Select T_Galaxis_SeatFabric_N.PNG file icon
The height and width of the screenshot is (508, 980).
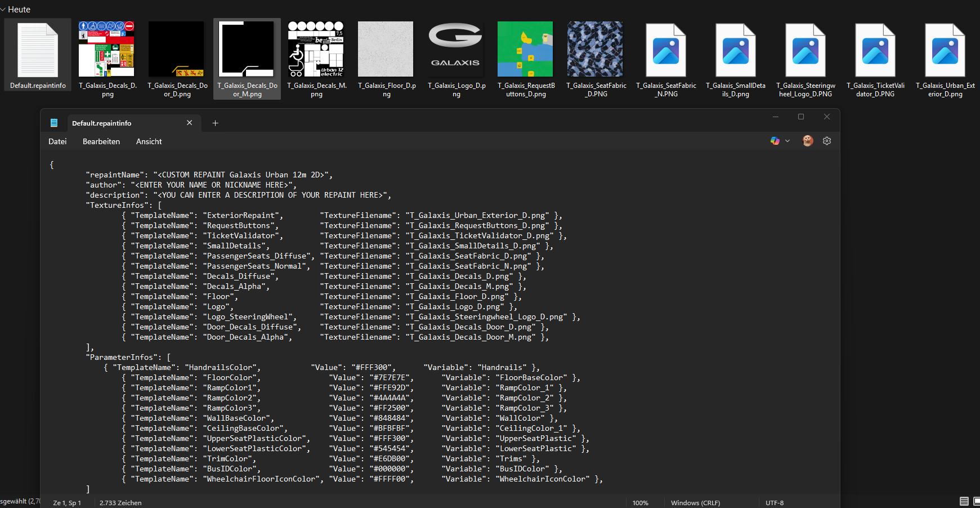[666, 51]
